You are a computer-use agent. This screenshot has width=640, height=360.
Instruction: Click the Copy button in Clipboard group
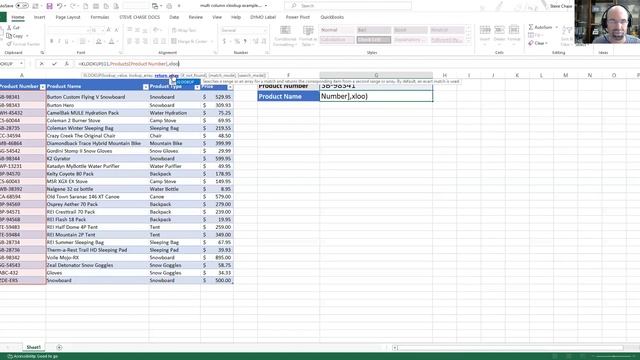(15, 36)
